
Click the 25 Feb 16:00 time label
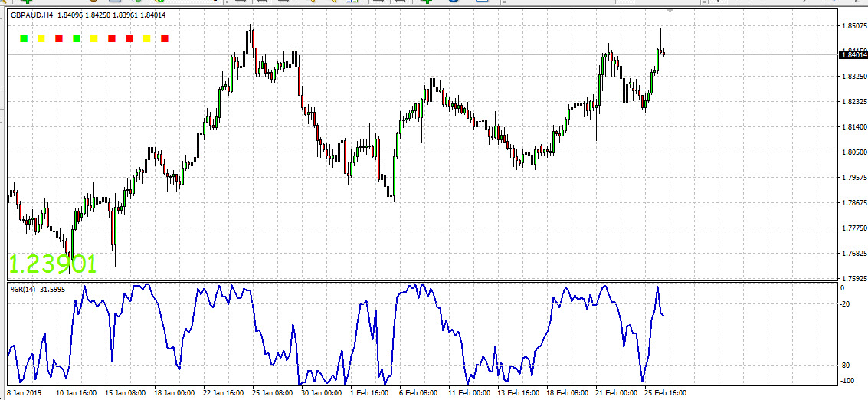(x=665, y=392)
